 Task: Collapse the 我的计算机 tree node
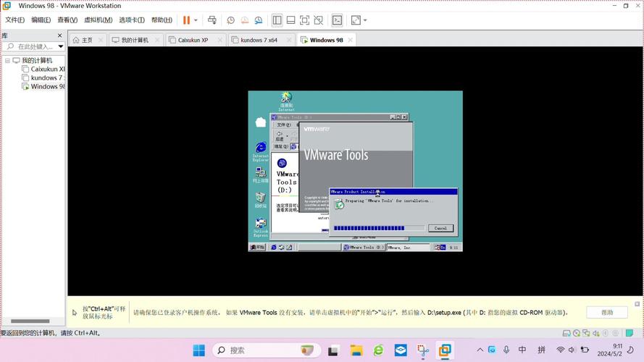click(7, 60)
